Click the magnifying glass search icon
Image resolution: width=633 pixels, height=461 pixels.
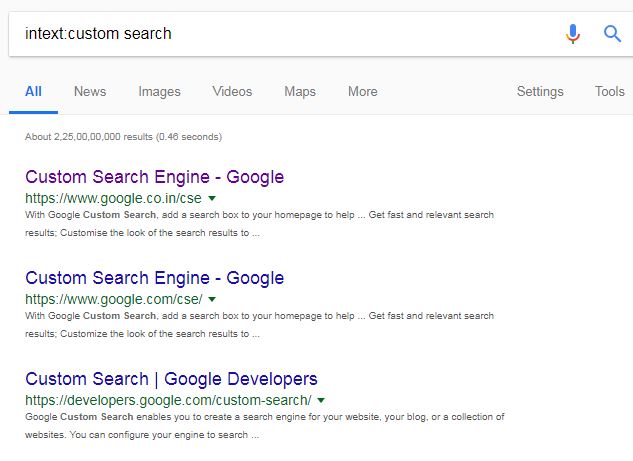pos(612,34)
